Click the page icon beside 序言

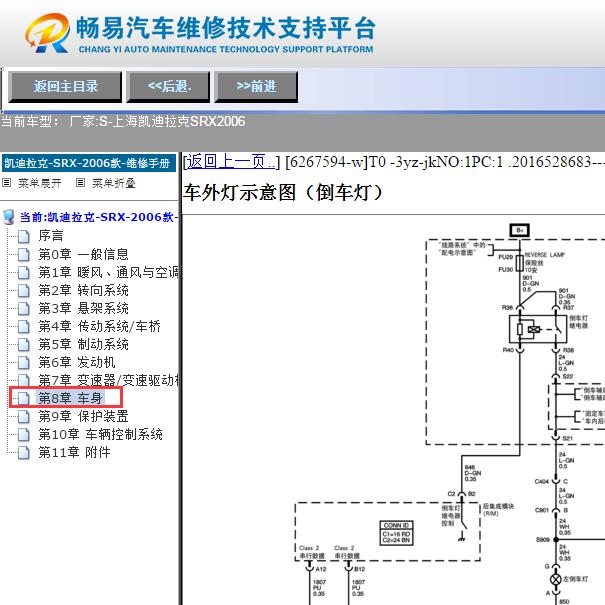(24, 236)
